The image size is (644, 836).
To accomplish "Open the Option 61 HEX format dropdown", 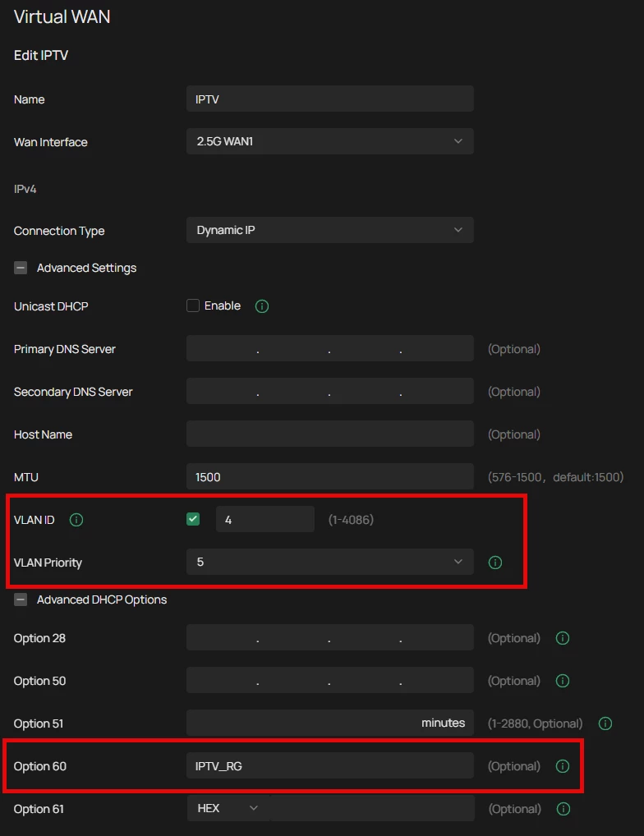I will pyautogui.click(x=228, y=808).
